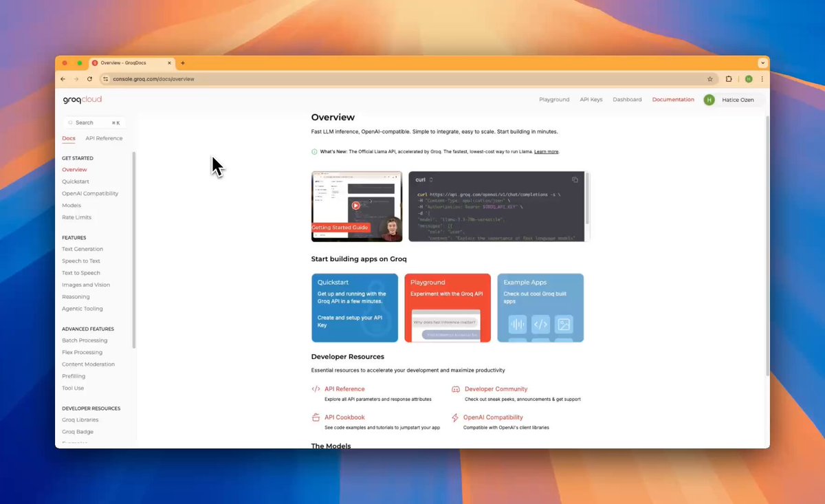
Task: Open the API Cookbook link
Action: pos(344,417)
